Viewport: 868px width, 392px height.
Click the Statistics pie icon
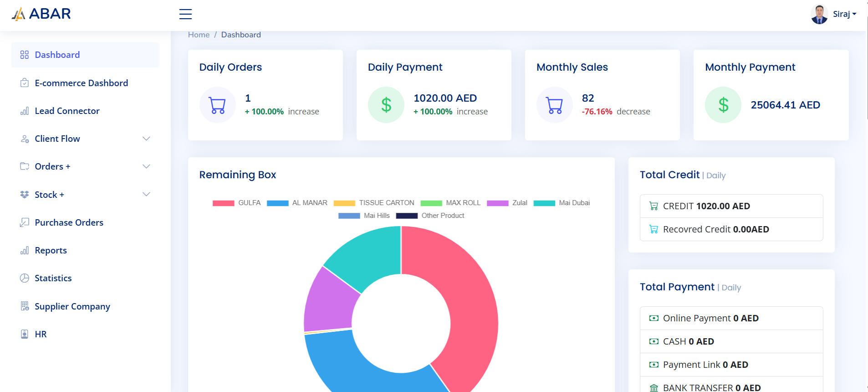(x=25, y=278)
